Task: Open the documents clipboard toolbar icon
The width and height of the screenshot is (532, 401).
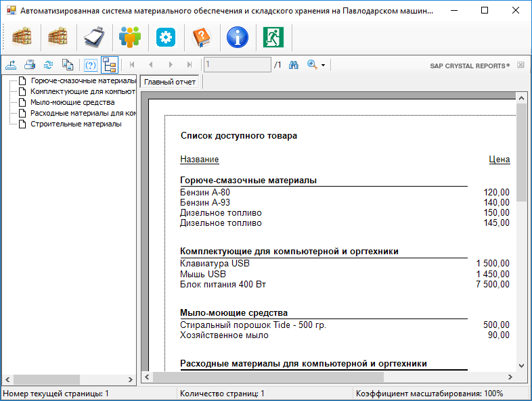Action: pyautogui.click(x=94, y=37)
